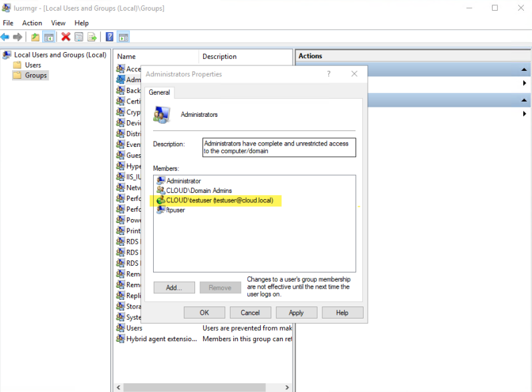Select the Users folder in tree
The height and width of the screenshot is (392, 532).
coord(33,65)
